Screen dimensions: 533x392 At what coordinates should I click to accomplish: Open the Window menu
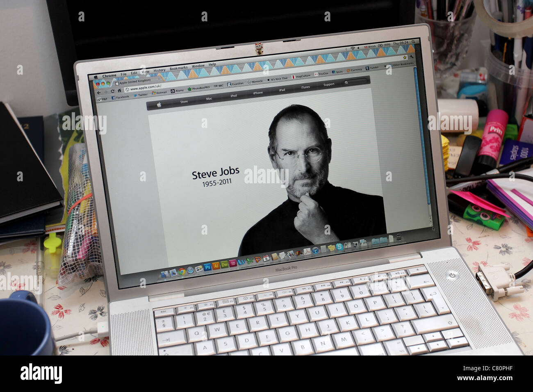point(198,66)
